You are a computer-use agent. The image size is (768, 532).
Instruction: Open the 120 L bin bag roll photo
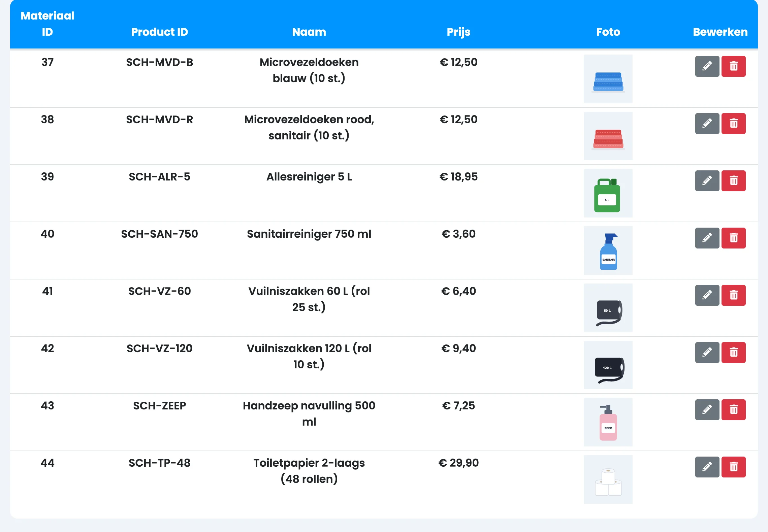(608, 365)
